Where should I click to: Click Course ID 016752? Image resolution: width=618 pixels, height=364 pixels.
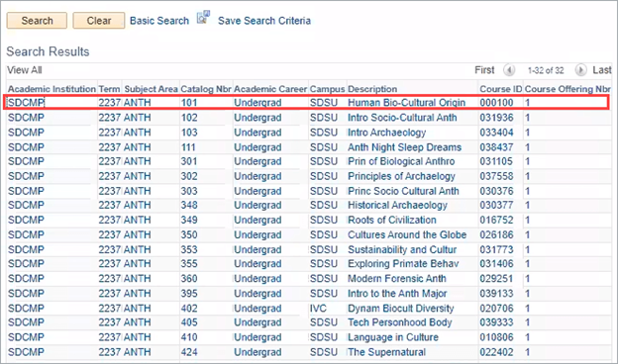496,220
